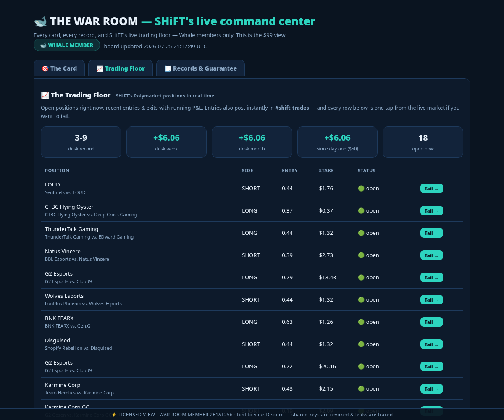This screenshot has width=504, height=420.
Task: Tail the Disguised position
Action: click(x=431, y=344)
